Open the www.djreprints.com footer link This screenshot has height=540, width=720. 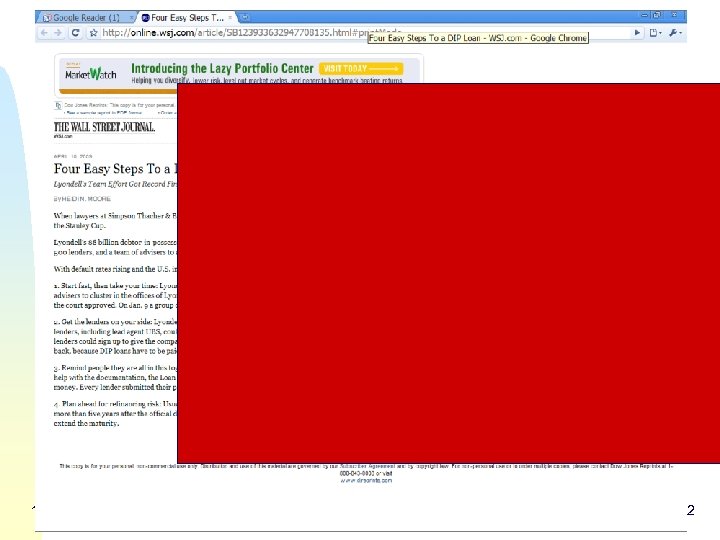click(x=366, y=480)
